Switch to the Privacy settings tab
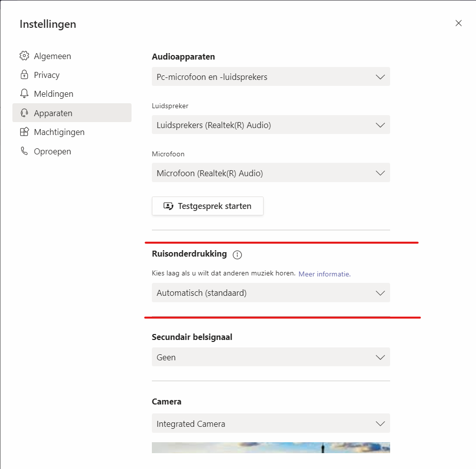 (x=47, y=75)
